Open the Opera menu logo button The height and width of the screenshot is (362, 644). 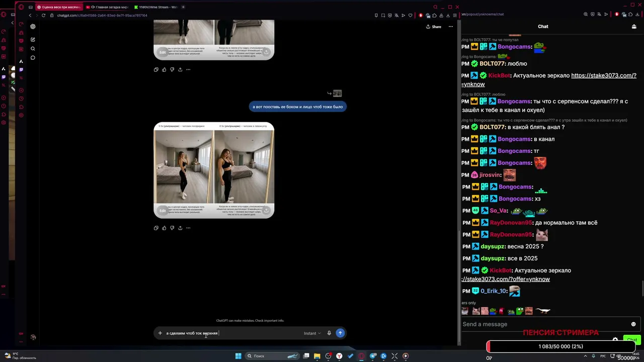tap(21, 7)
